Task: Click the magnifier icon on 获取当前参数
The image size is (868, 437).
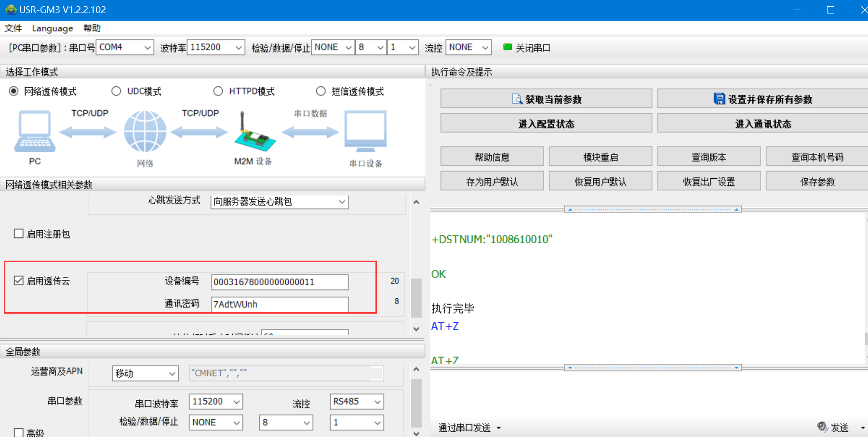Action: [x=517, y=99]
